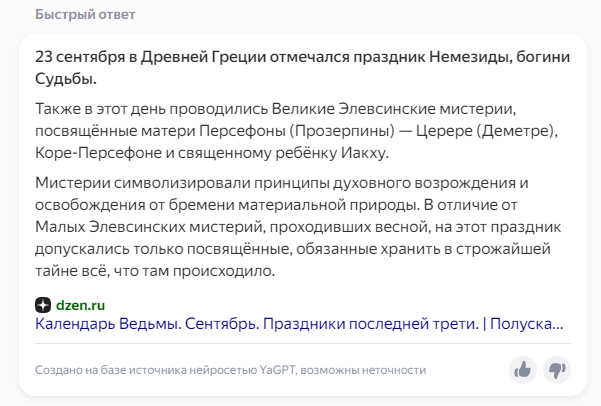The height and width of the screenshot is (406, 601).
Task: Click the truncated 'Полуска…' end of the title
Action: point(527,324)
